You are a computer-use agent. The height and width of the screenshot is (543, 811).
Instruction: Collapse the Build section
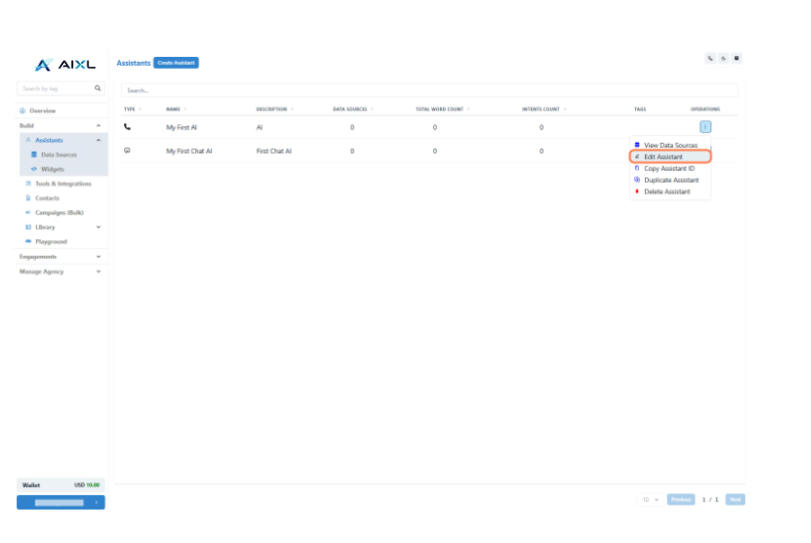pyautogui.click(x=98, y=125)
